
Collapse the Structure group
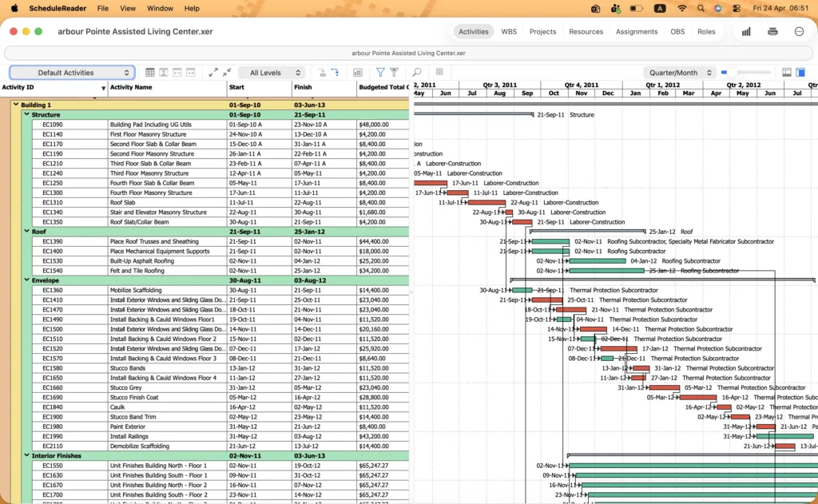[x=26, y=113]
